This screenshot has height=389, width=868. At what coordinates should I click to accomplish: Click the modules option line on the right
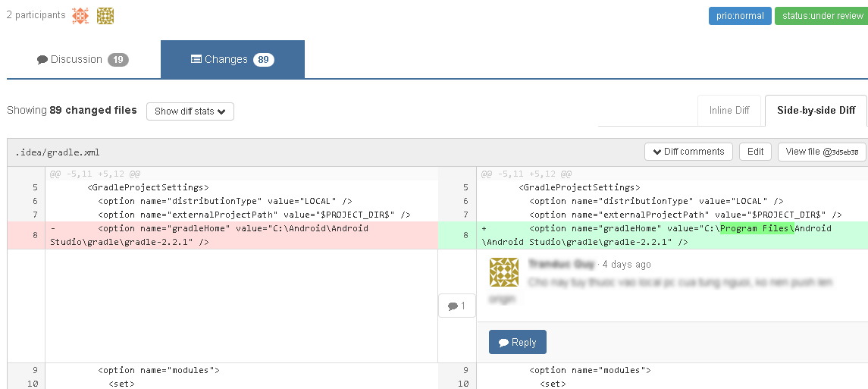coord(590,370)
